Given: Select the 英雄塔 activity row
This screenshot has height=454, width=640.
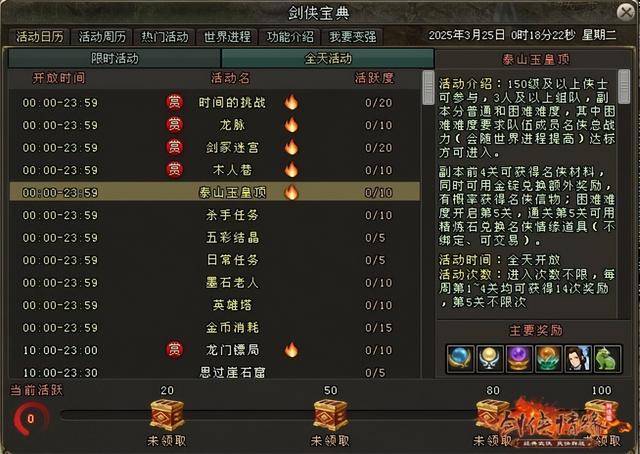Looking at the screenshot, I should pyautogui.click(x=215, y=305).
